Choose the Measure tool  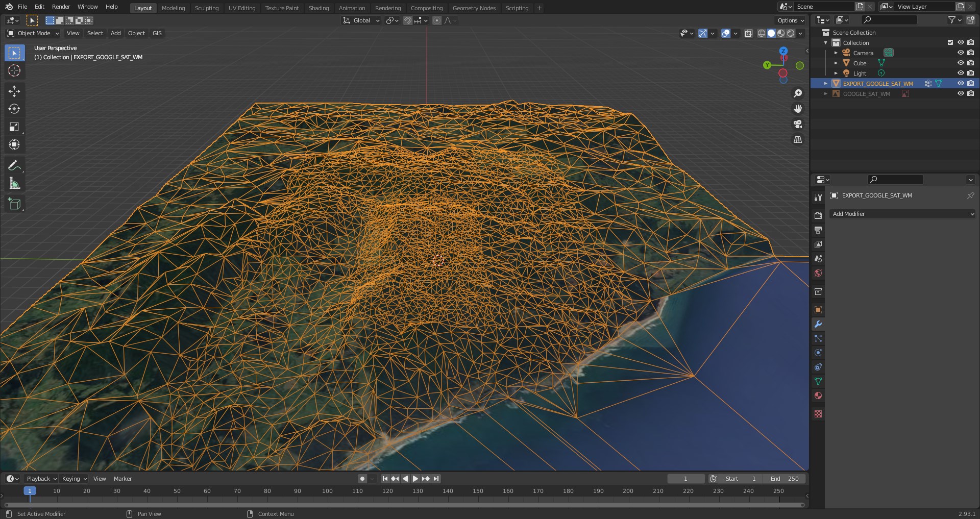[14, 183]
